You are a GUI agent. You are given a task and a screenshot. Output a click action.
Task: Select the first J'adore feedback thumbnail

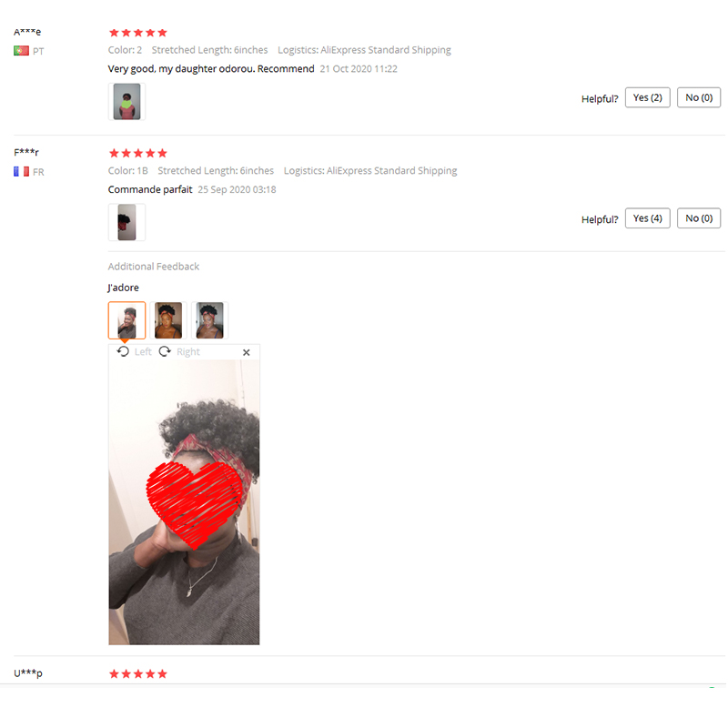point(126,320)
